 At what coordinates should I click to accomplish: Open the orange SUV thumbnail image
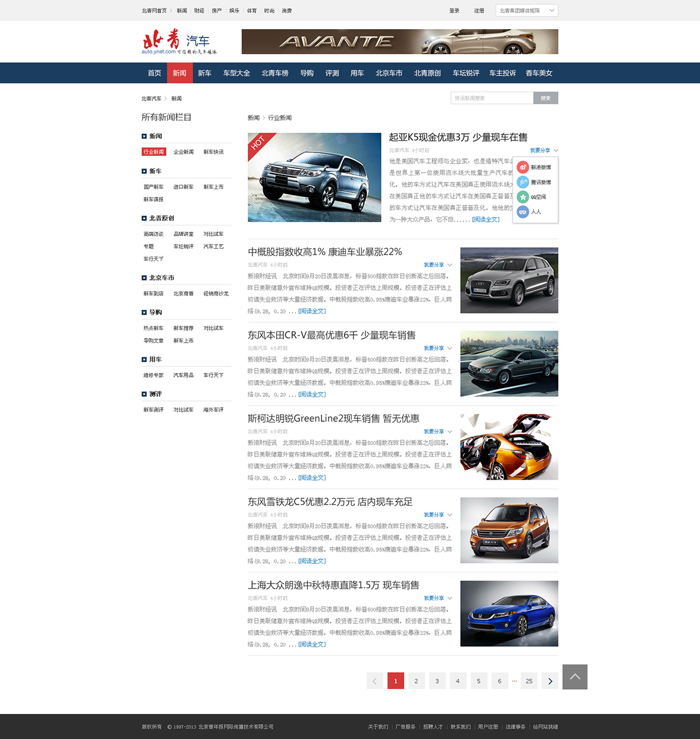[509, 530]
